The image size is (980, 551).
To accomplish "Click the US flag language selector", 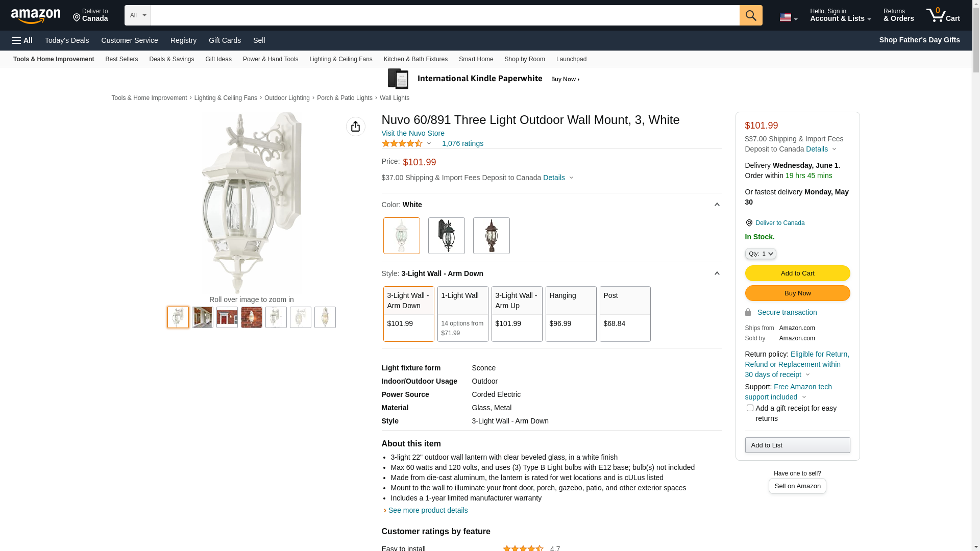I will [788, 17].
